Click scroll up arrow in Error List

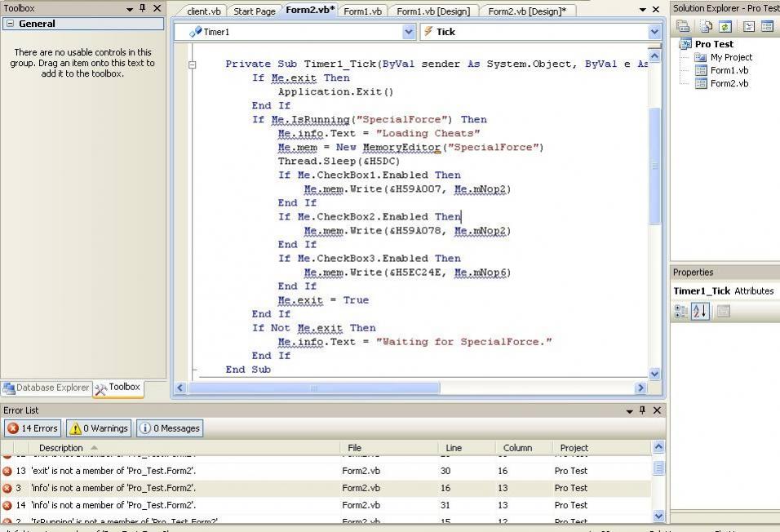658,447
